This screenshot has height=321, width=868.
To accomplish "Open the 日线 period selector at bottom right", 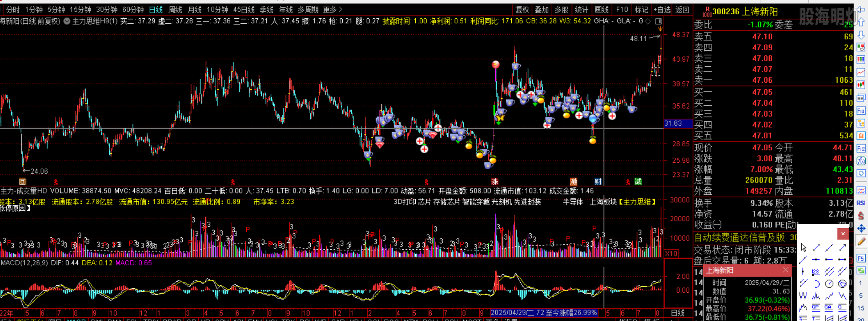I will point(677,313).
